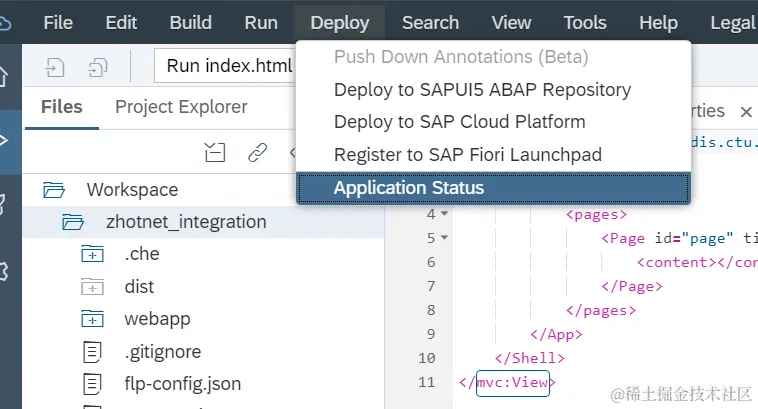Fold code at line 5 arrow

(444, 238)
